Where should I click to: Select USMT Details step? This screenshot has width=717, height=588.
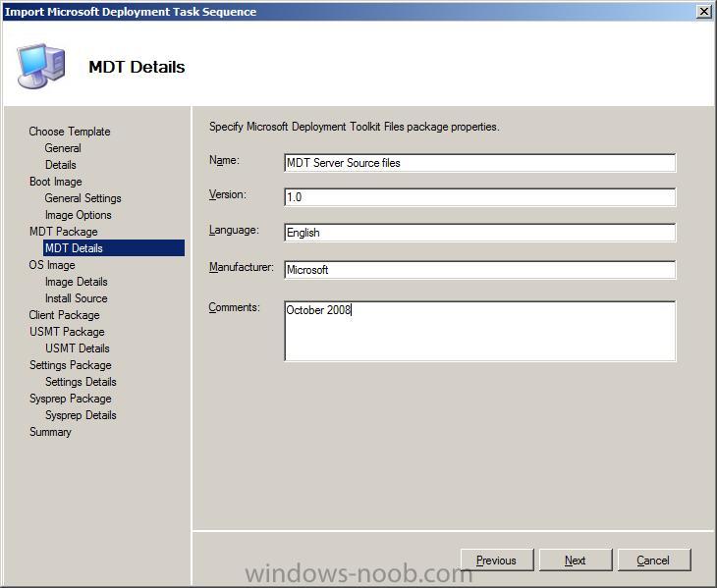point(78,348)
